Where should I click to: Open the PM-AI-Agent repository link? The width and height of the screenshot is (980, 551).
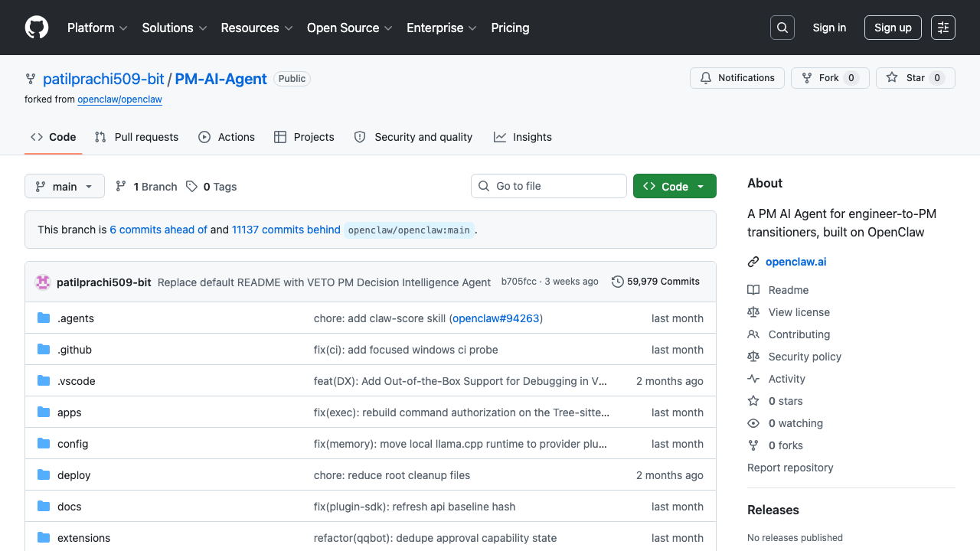(x=221, y=79)
